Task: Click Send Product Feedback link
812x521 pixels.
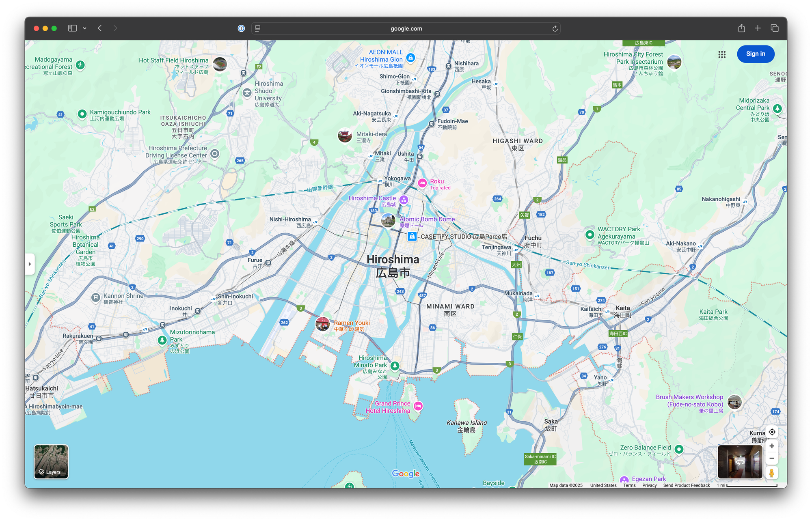Action: [687, 485]
